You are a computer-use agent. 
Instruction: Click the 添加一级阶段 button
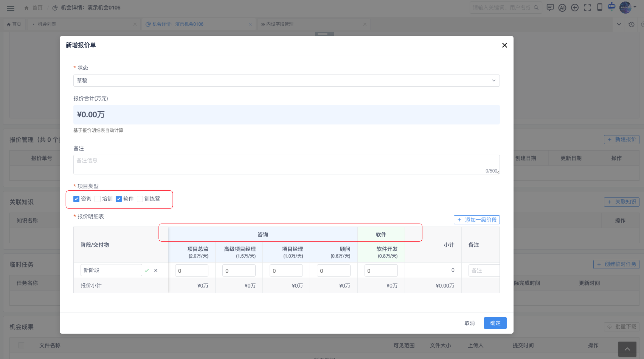(x=476, y=220)
